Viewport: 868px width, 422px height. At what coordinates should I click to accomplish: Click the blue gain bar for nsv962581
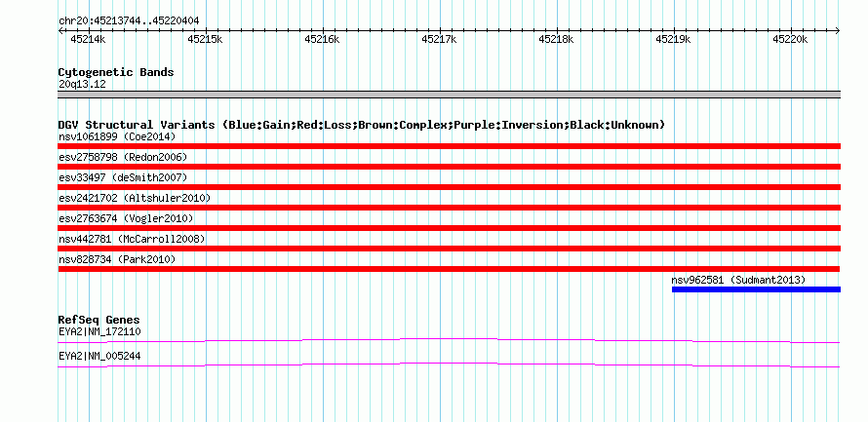click(756, 289)
